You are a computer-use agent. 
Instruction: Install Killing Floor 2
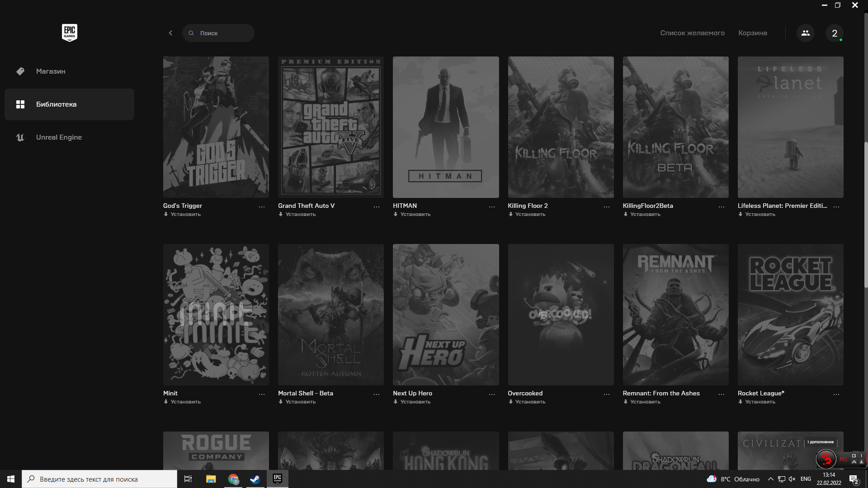527,214
